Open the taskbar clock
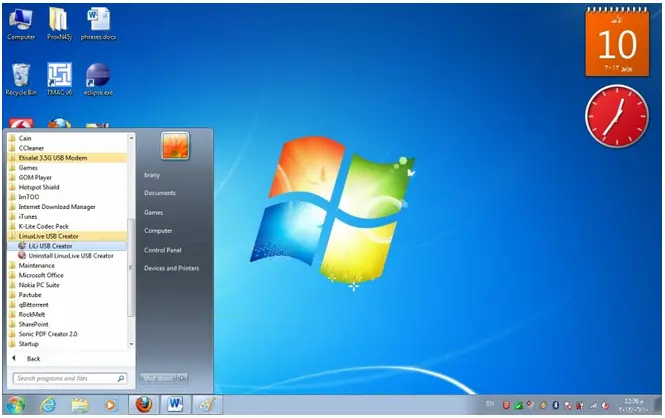Viewport: 665px width, 418px height. click(x=634, y=405)
